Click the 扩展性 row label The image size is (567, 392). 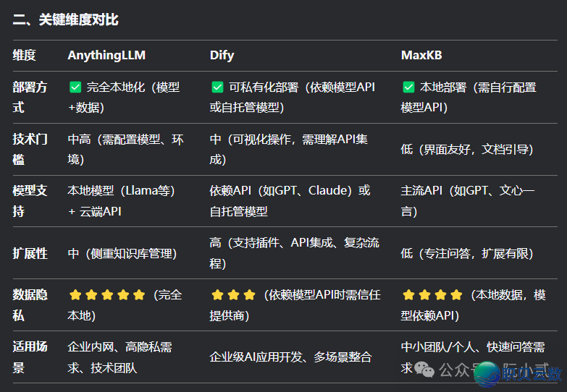click(x=30, y=254)
